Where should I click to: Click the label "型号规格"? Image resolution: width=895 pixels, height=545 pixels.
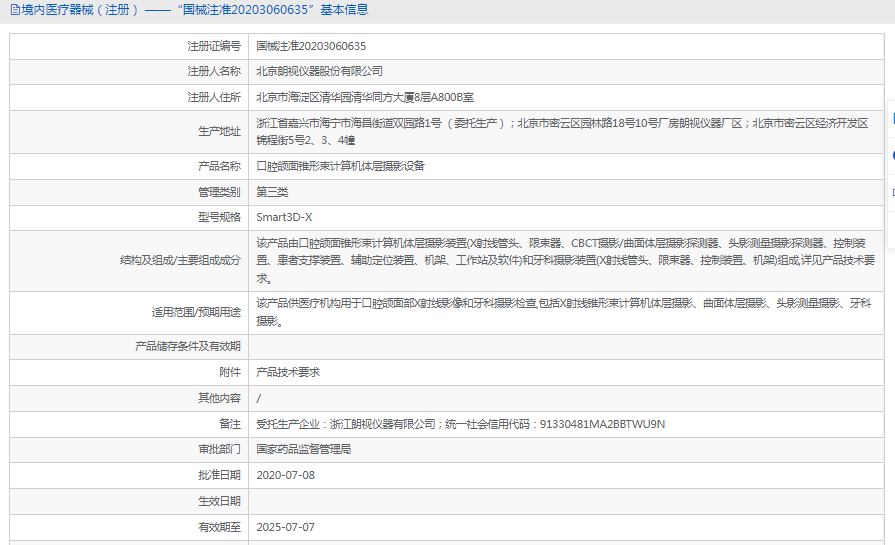219,217
